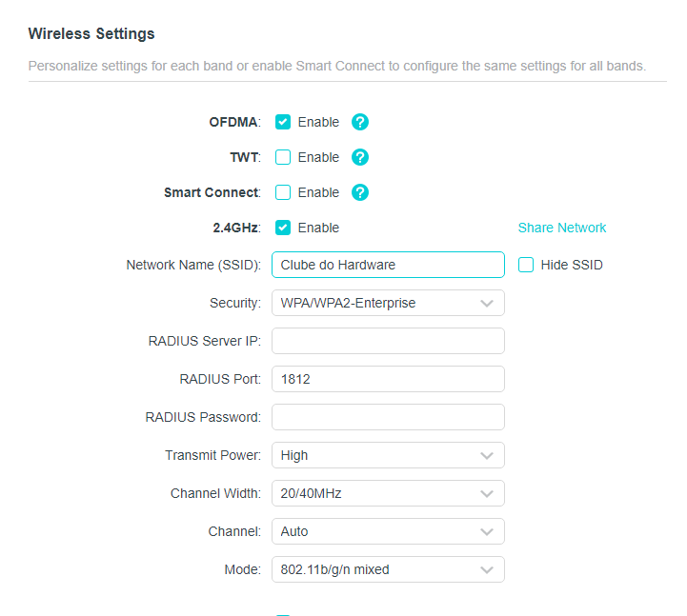Open the OFDMA help icon
The height and width of the screenshot is (616, 687).
coord(360,122)
